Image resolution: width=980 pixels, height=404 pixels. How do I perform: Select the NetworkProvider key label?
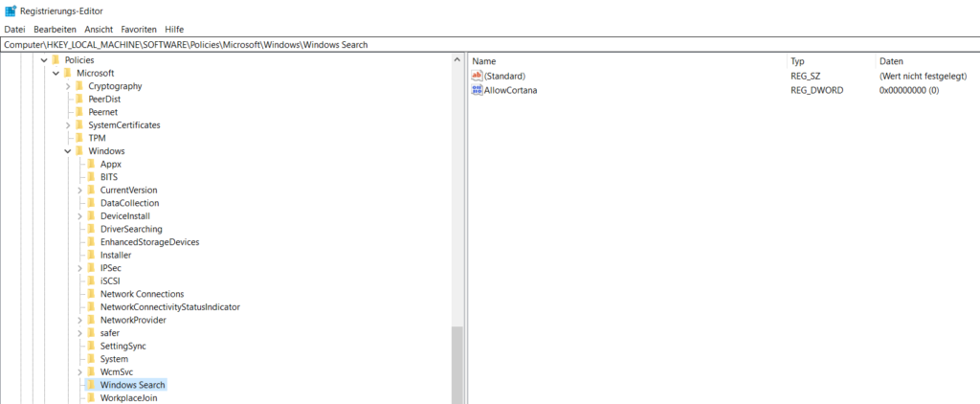click(x=133, y=320)
